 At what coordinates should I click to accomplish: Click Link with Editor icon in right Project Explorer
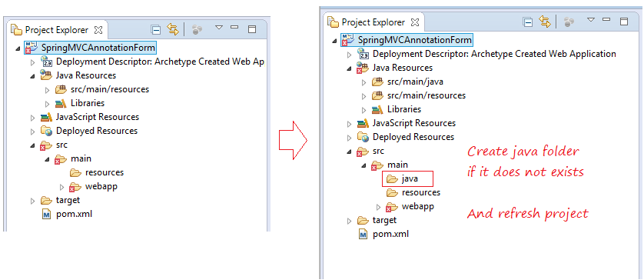tap(545, 22)
